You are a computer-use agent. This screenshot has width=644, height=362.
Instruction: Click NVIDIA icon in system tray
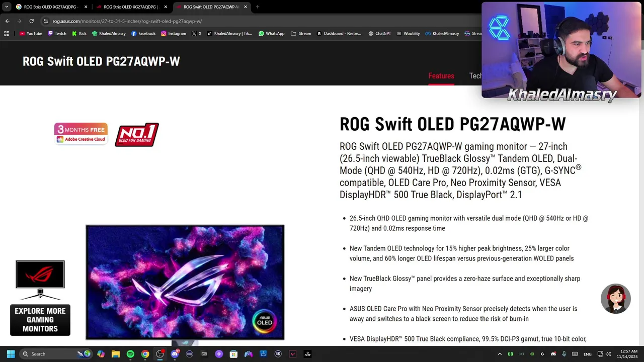(x=532, y=354)
